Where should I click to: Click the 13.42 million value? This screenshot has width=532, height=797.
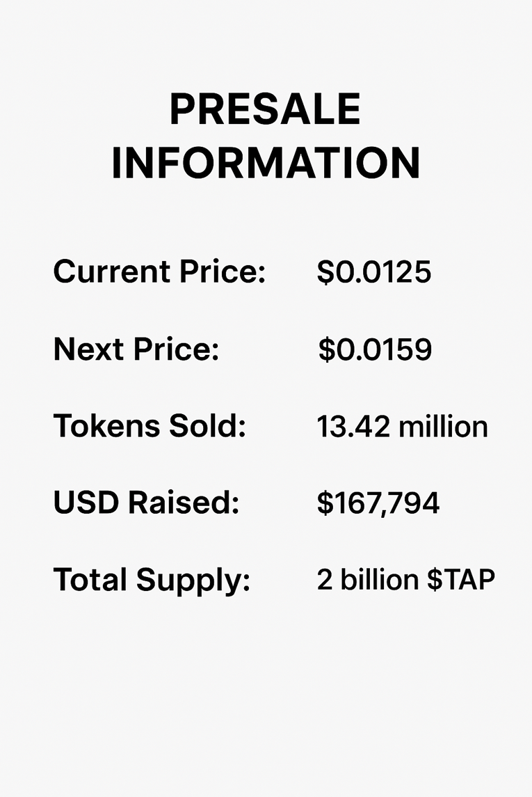(402, 427)
